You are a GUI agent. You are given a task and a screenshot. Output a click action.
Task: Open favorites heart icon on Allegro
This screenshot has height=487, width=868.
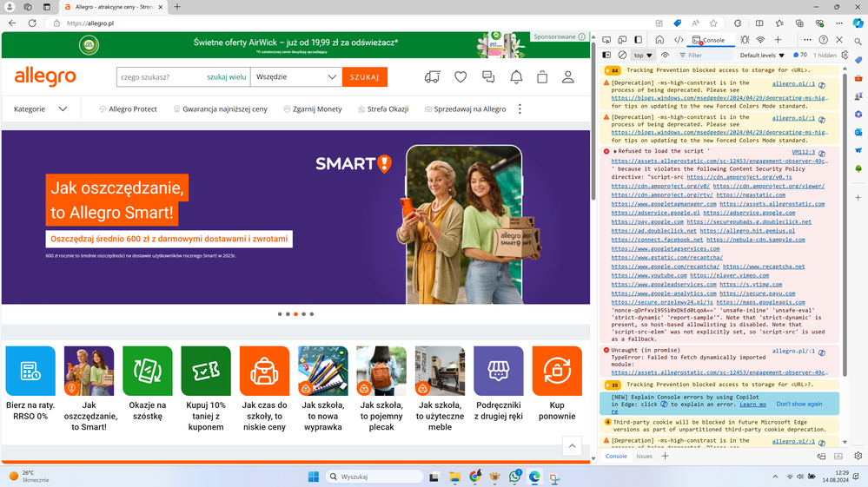[461, 77]
